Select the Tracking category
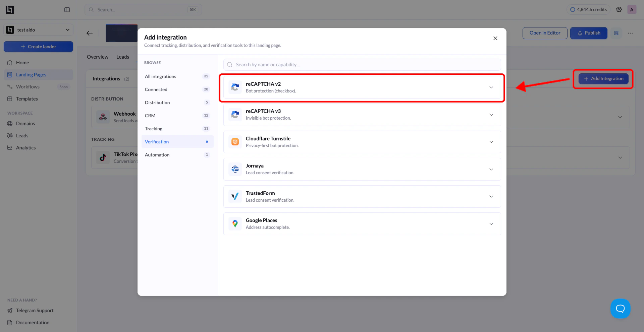The image size is (644, 332). (177, 129)
